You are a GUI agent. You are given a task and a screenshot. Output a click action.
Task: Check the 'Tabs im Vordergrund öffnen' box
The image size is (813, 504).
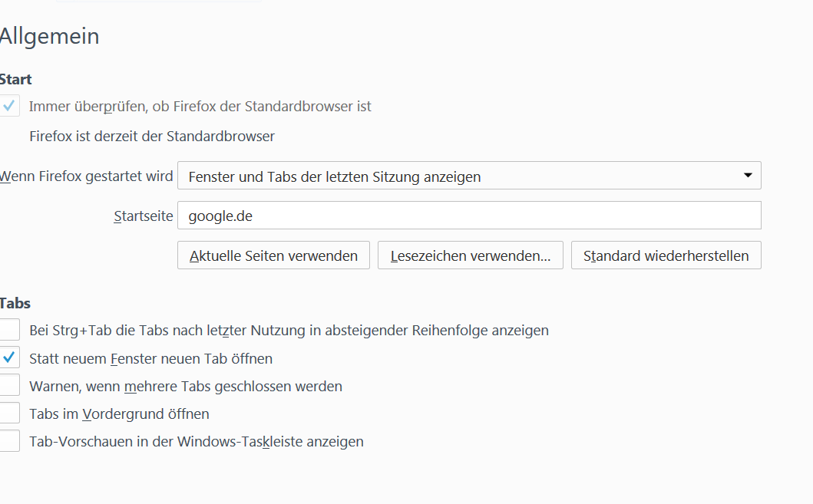[9, 413]
